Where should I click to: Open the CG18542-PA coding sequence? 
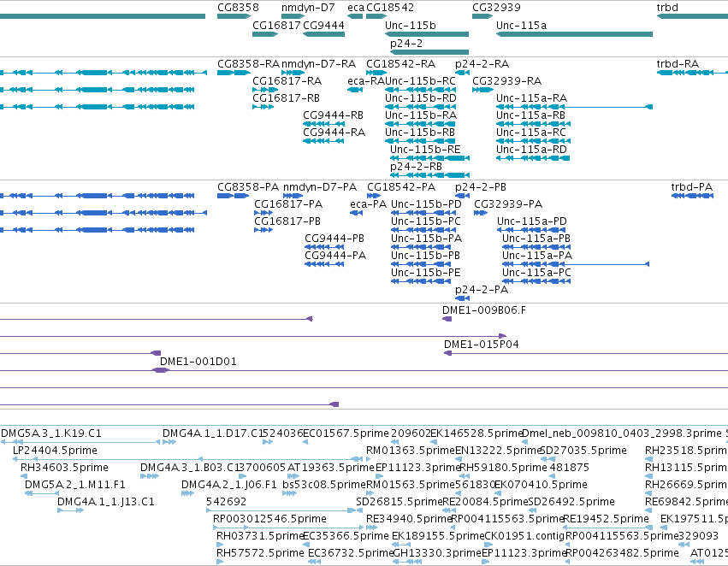[x=374, y=196]
